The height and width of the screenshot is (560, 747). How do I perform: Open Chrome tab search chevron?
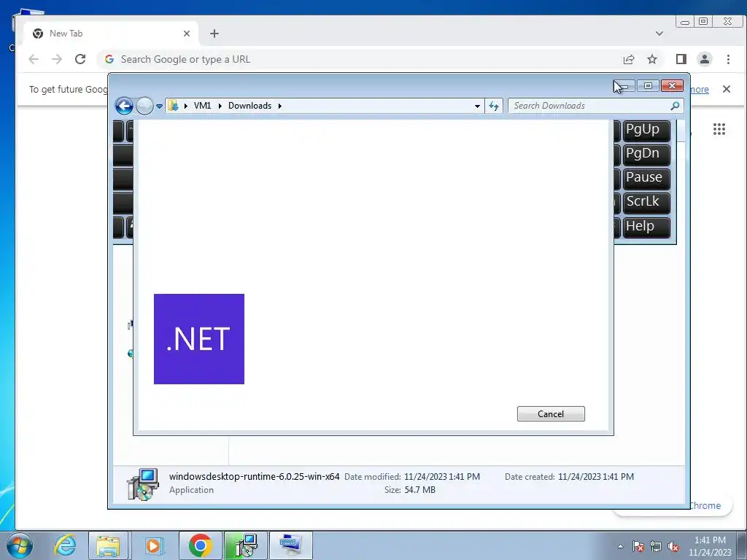click(x=659, y=34)
